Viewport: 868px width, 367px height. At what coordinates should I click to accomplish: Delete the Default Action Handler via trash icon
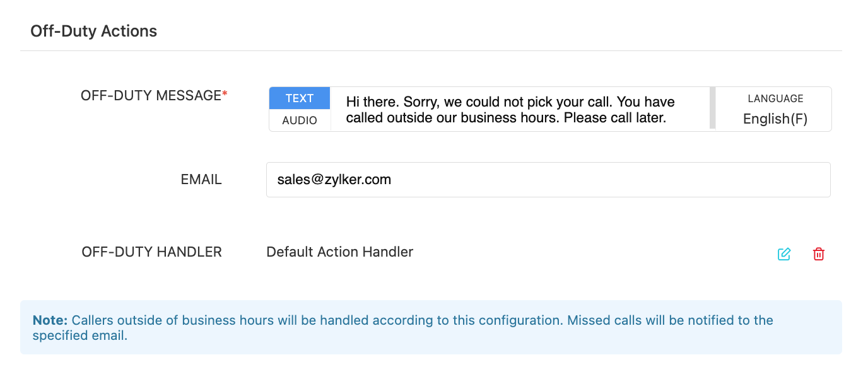pos(819,254)
